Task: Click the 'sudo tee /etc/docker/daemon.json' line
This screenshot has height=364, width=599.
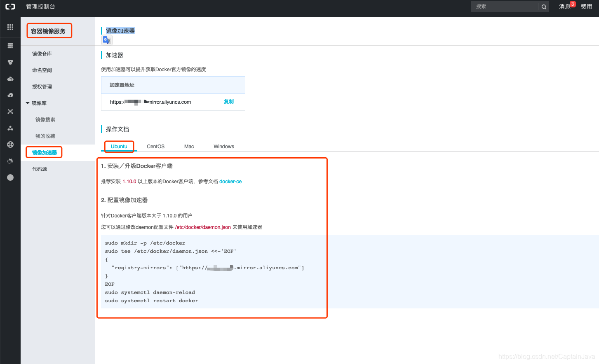Action: [x=171, y=252]
